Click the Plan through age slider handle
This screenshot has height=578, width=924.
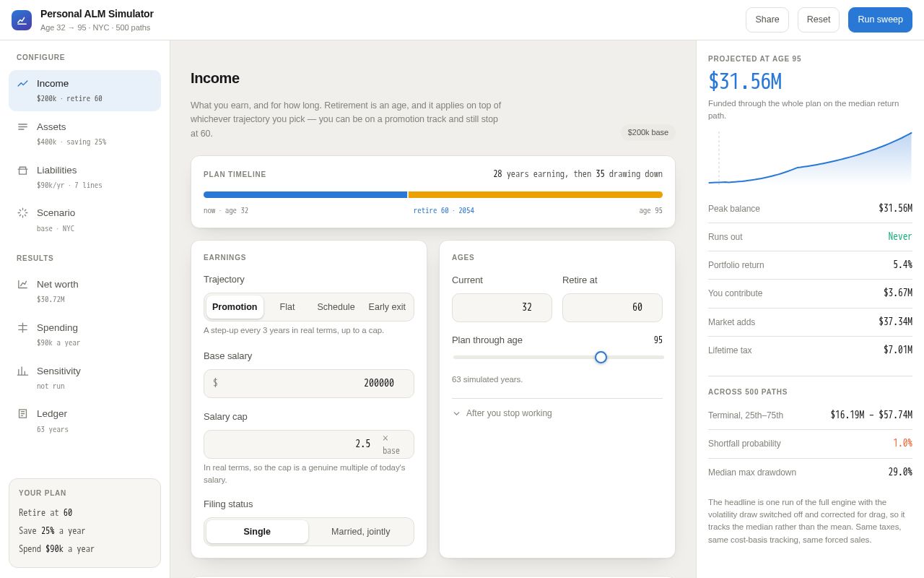(601, 357)
